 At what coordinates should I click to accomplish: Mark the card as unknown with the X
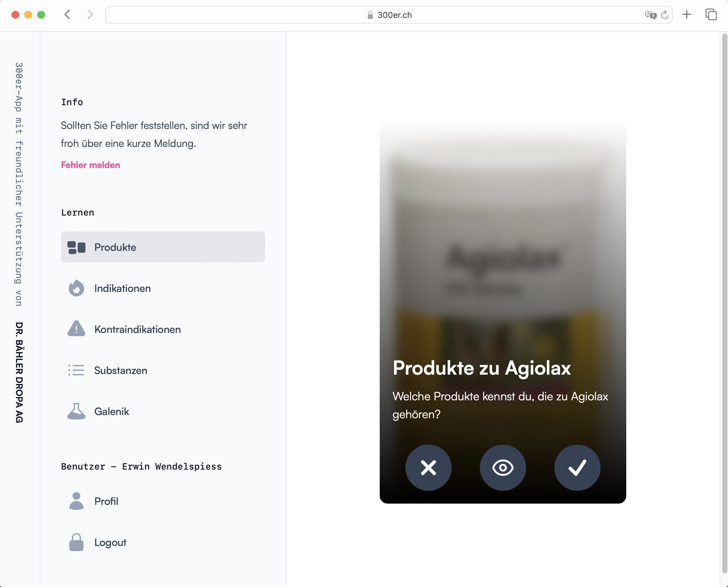click(x=428, y=468)
